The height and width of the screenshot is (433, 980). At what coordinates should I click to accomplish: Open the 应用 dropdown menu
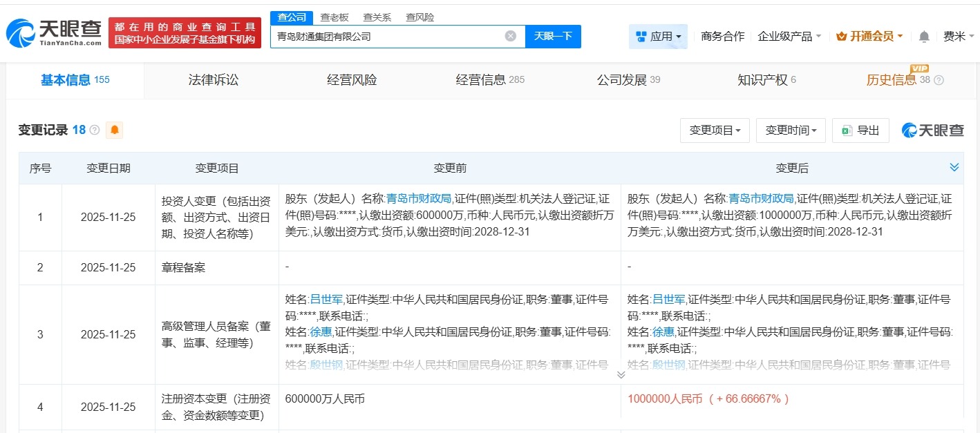click(658, 36)
